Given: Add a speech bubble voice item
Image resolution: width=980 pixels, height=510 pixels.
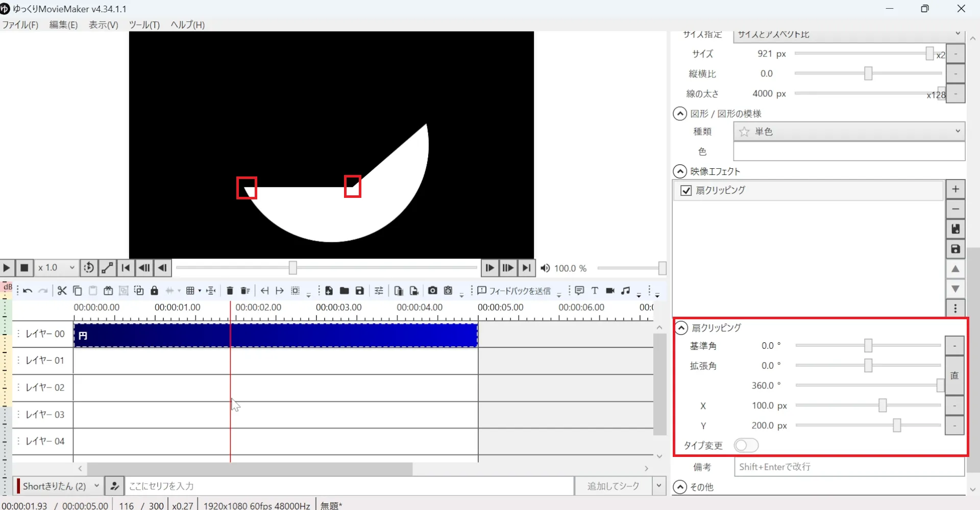Looking at the screenshot, I should [579, 291].
